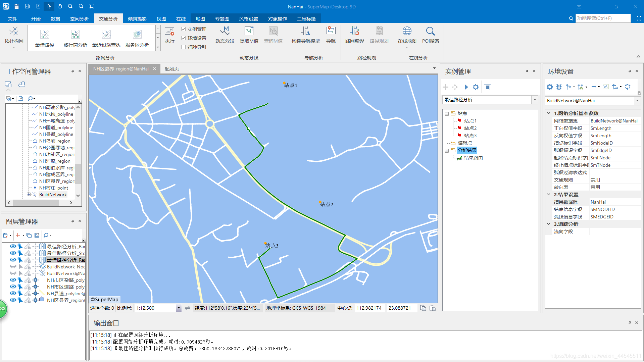This screenshot has width=644, height=362.
Task: Collapse the 站点 tree node
Action: pos(447,114)
